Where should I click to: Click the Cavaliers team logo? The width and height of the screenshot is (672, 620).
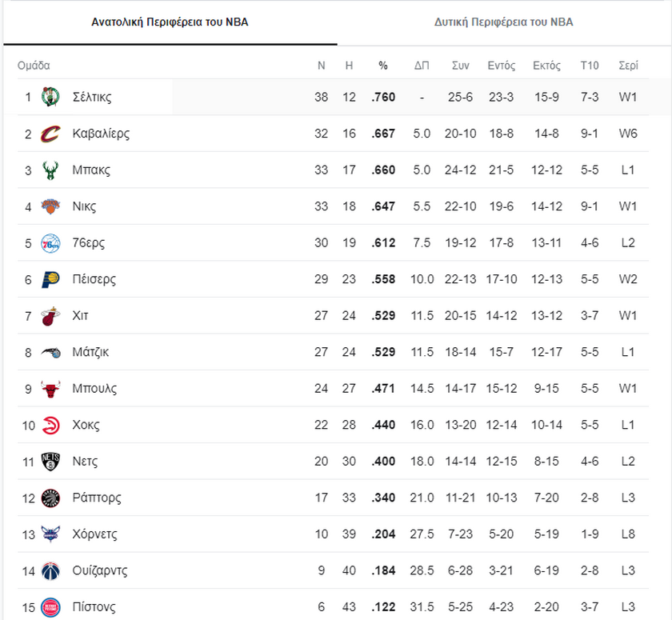50,134
